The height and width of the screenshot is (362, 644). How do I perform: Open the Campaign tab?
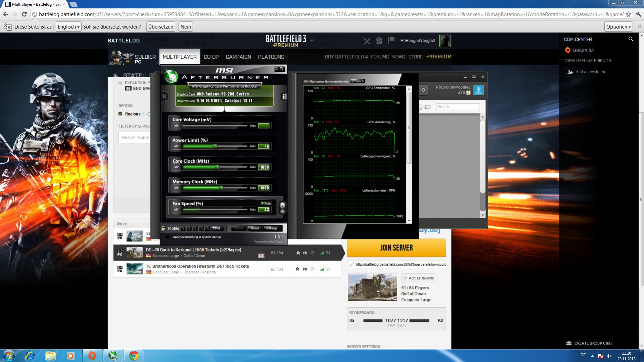[238, 57]
